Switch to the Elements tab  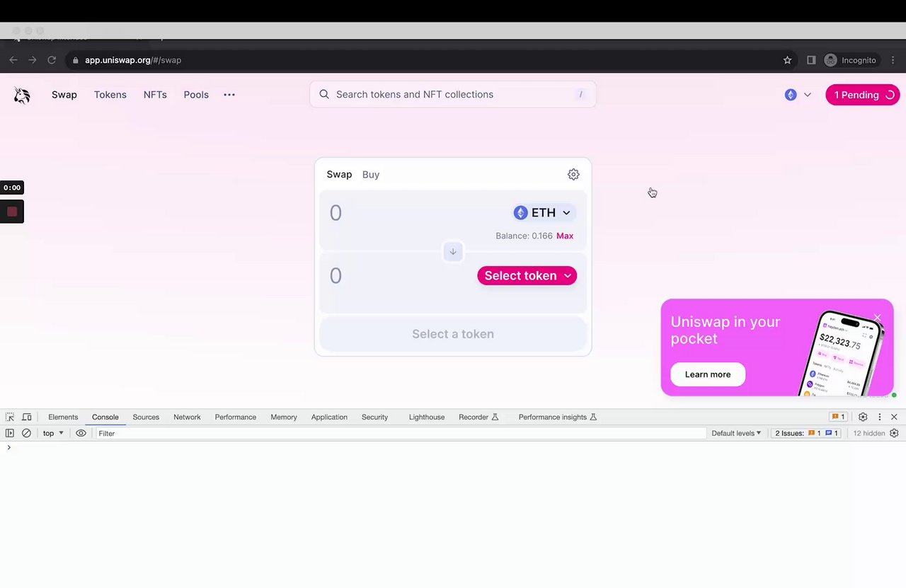point(63,417)
